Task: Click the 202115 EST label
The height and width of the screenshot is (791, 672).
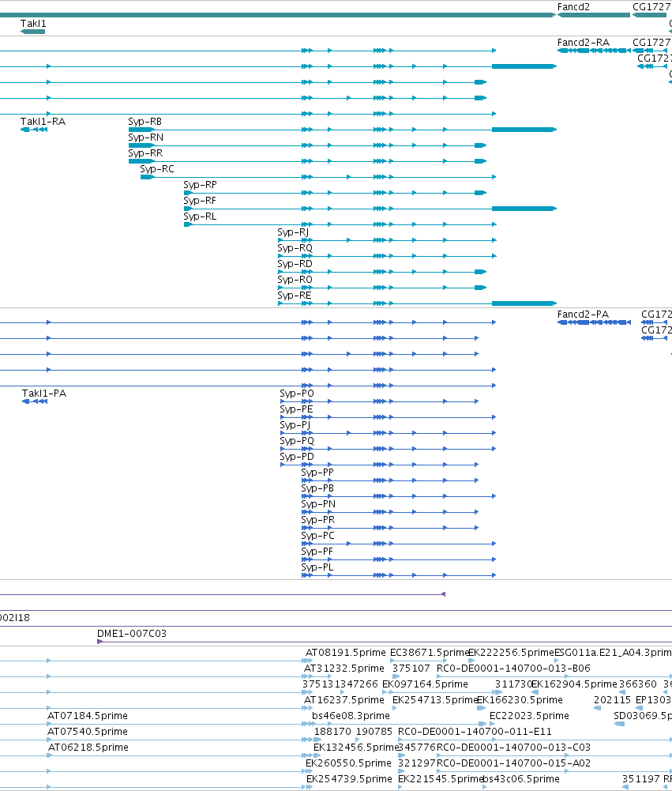Action: coord(612,700)
